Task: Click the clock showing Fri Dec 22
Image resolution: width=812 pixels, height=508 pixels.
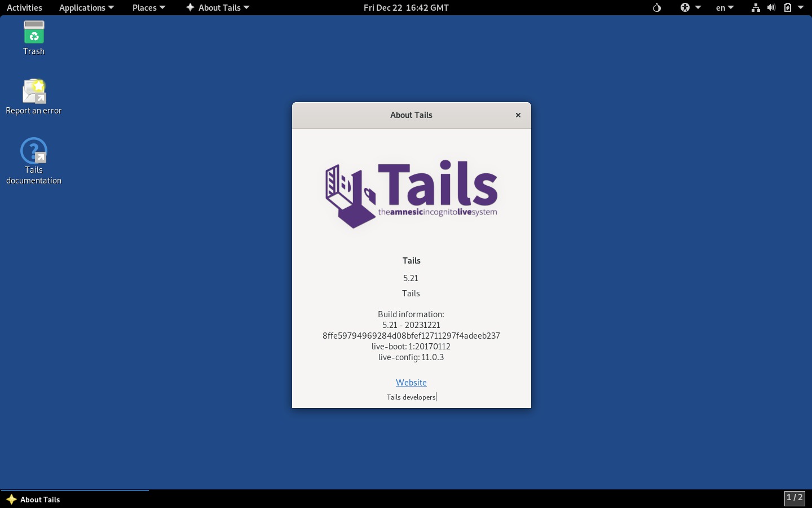Action: (406, 8)
